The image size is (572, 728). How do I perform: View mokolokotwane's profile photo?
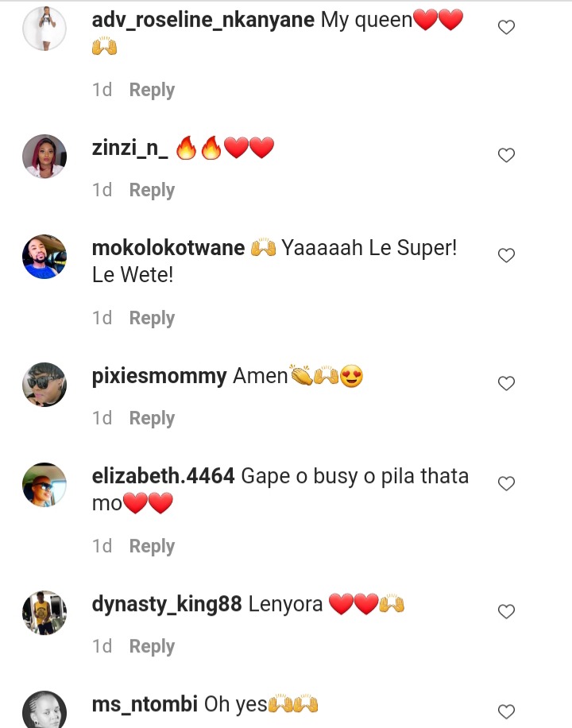pyautogui.click(x=44, y=257)
